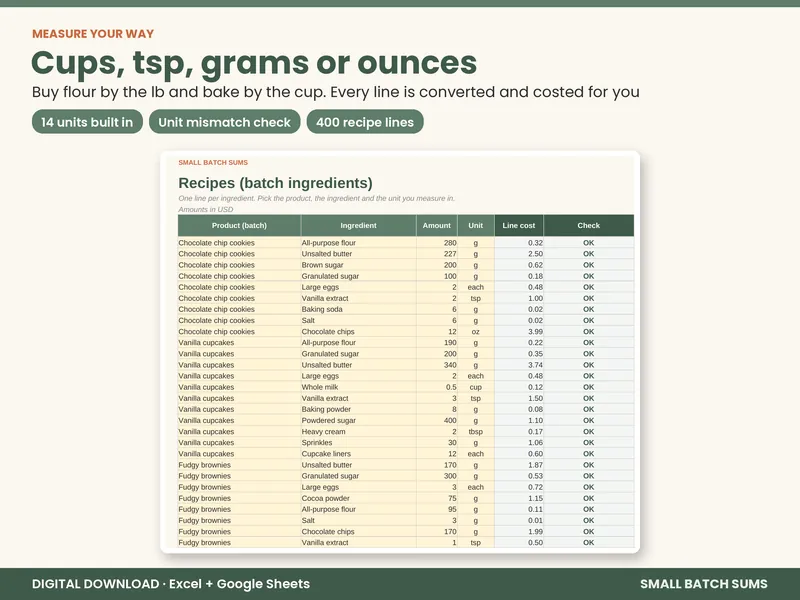Click the OK check for Cocoa powder row

pos(589,498)
